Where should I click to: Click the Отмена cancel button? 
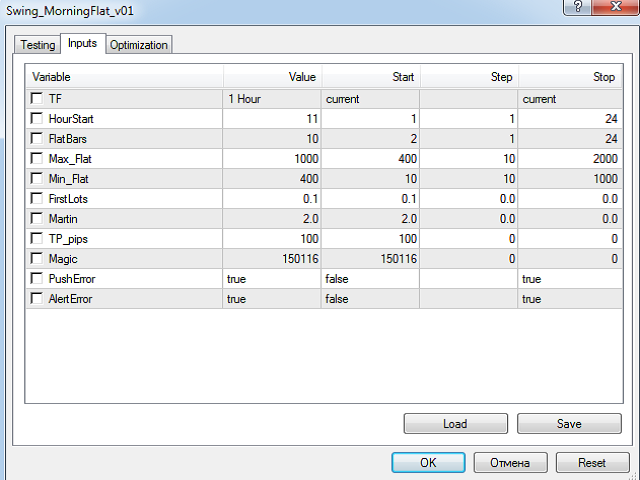pyautogui.click(x=510, y=463)
